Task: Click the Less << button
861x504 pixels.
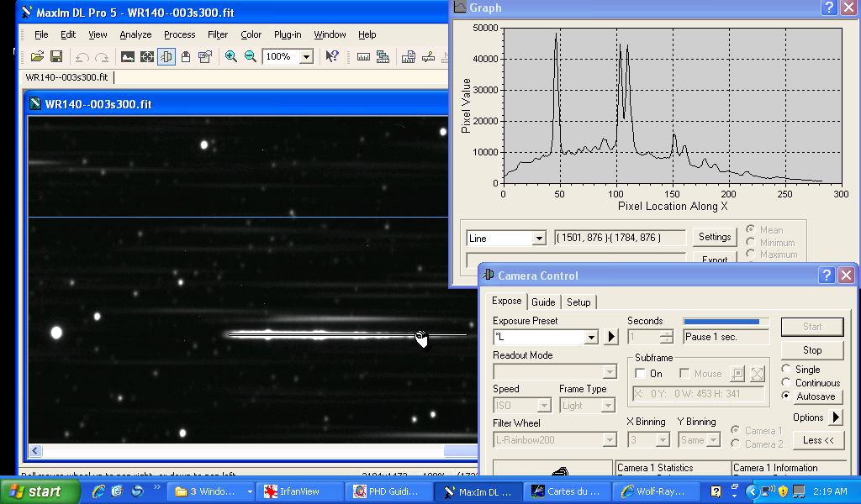Action: pos(818,440)
